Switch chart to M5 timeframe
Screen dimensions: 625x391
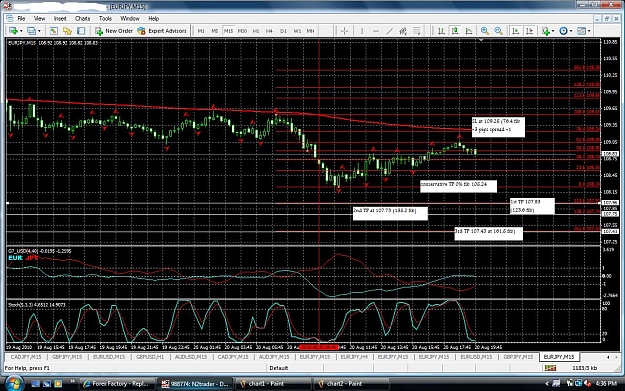point(214,31)
